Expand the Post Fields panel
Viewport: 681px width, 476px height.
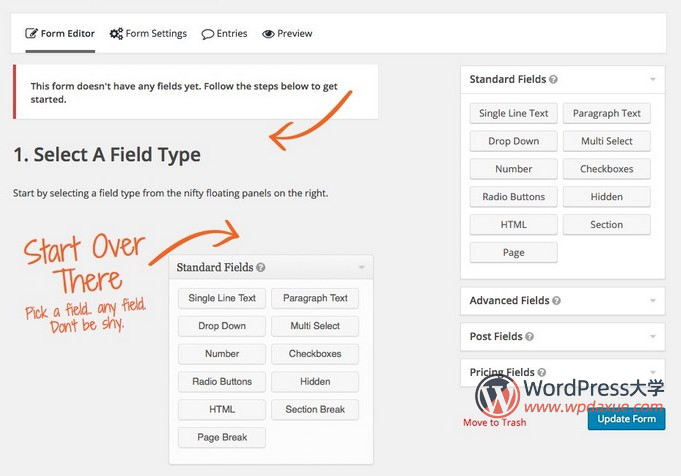[x=653, y=337]
